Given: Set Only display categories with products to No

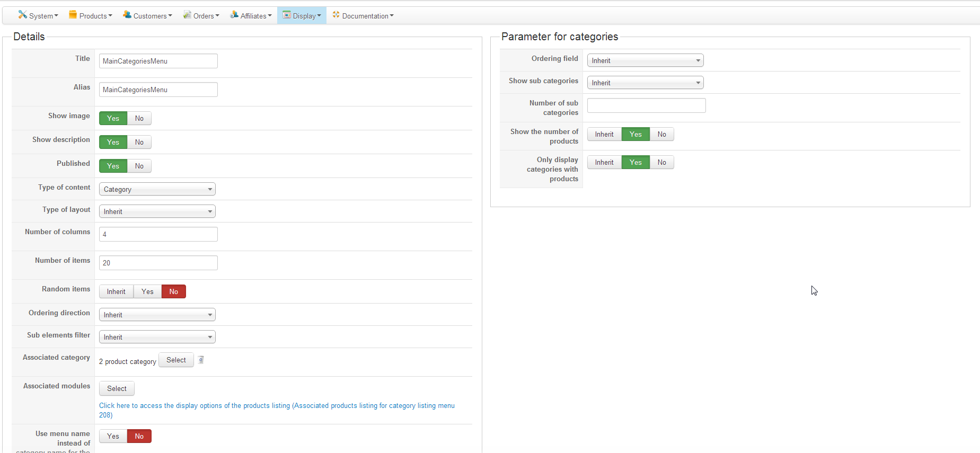Looking at the screenshot, I should click(662, 162).
